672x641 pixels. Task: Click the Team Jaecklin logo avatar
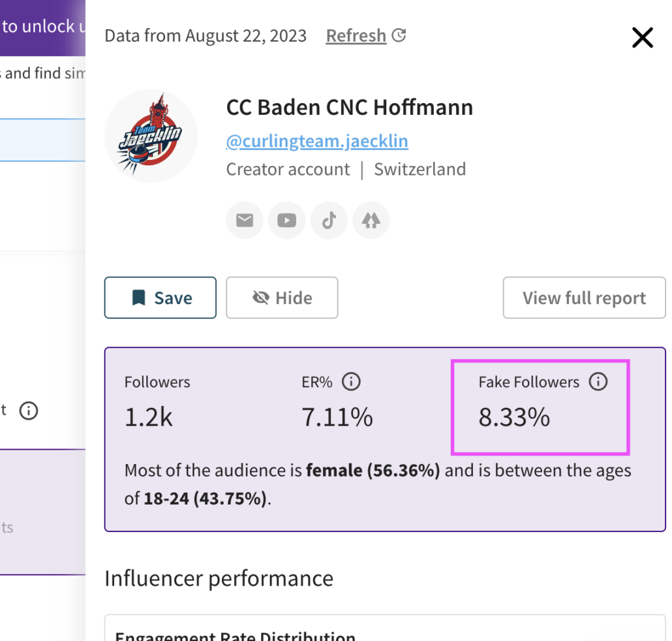point(151,135)
